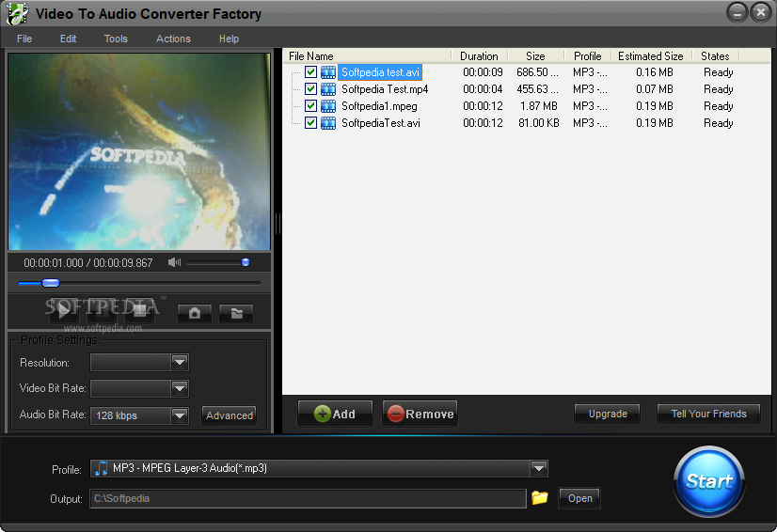Screen dimensions: 777x532
Task: Expand the Profile format dropdown
Action: [x=539, y=468]
